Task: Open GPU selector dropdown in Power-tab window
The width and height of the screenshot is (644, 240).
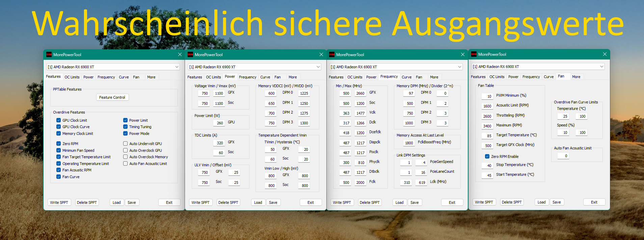Action: [254, 67]
